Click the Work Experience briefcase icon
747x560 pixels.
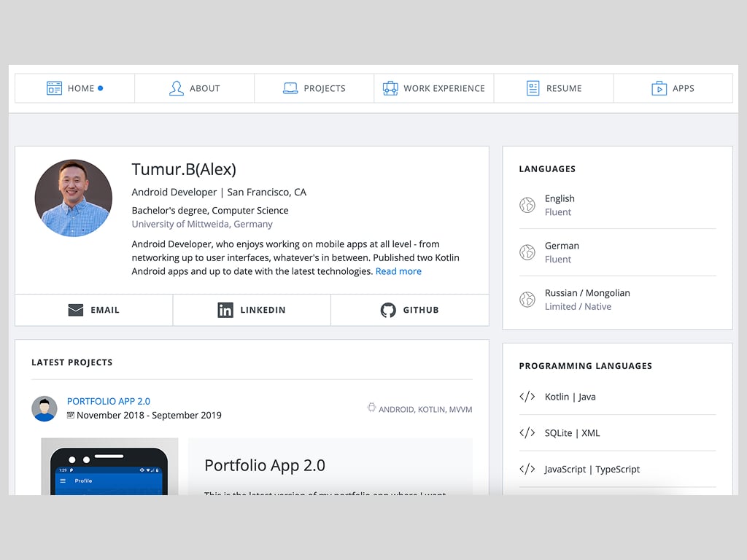click(x=390, y=87)
